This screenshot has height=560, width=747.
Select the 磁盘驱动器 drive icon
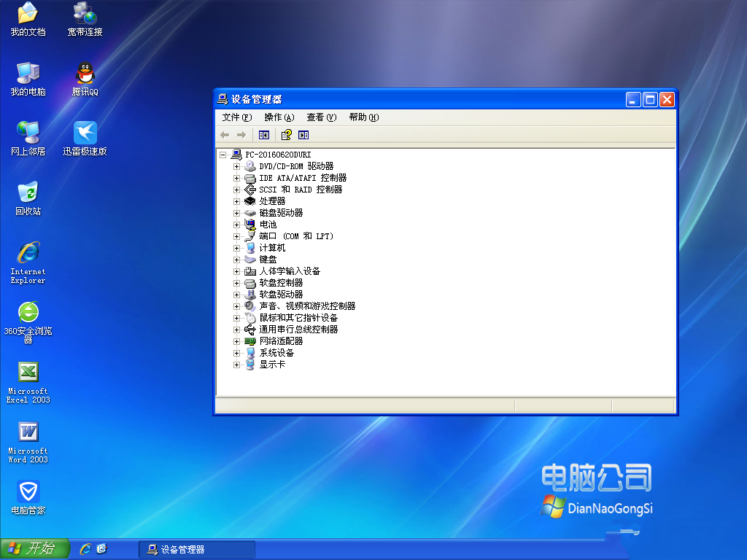tap(250, 213)
